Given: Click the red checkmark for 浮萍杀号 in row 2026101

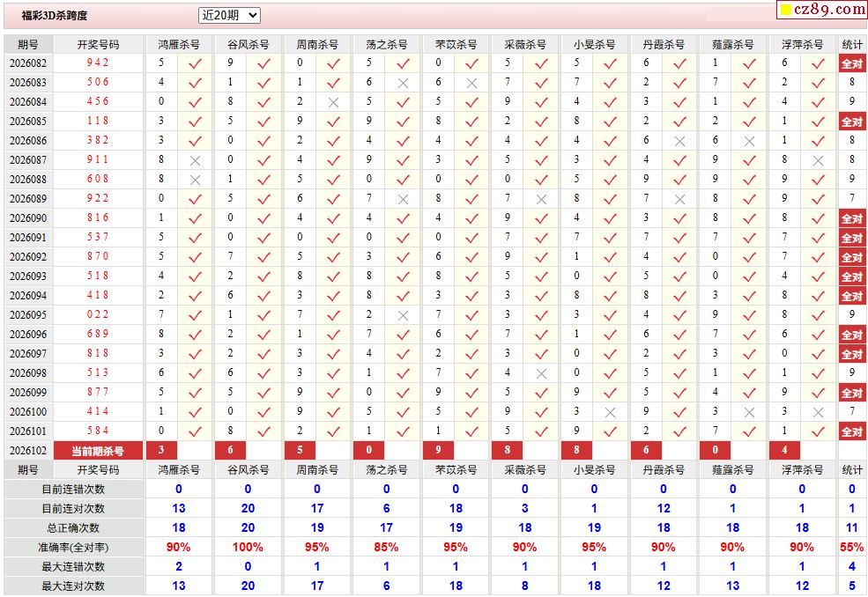Looking at the screenshot, I should point(818,431).
